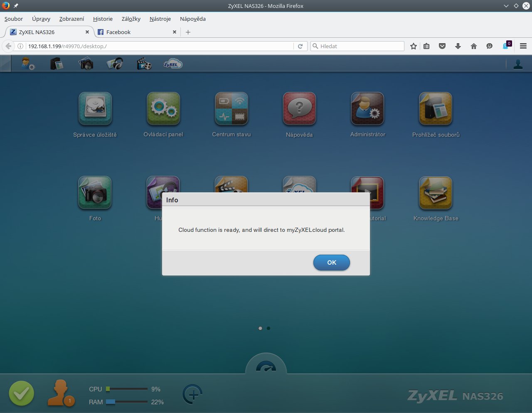Screen dimensions: 532x413
Task: Confirm the Info dialog with OK
Action: 331,263
